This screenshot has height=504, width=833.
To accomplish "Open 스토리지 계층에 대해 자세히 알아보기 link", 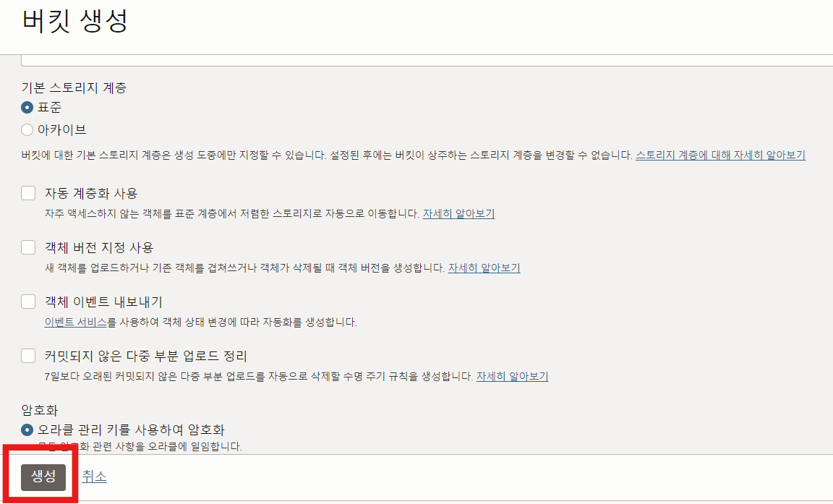I will (x=720, y=155).
